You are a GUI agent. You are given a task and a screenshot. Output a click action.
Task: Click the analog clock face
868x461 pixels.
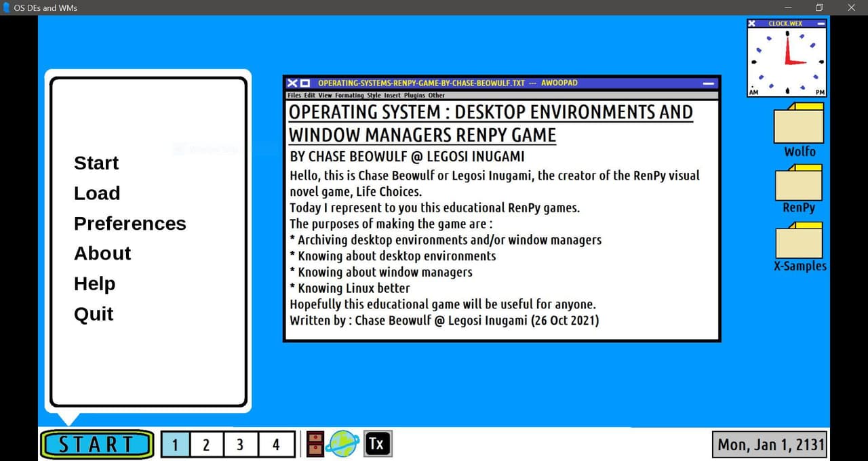click(787, 62)
